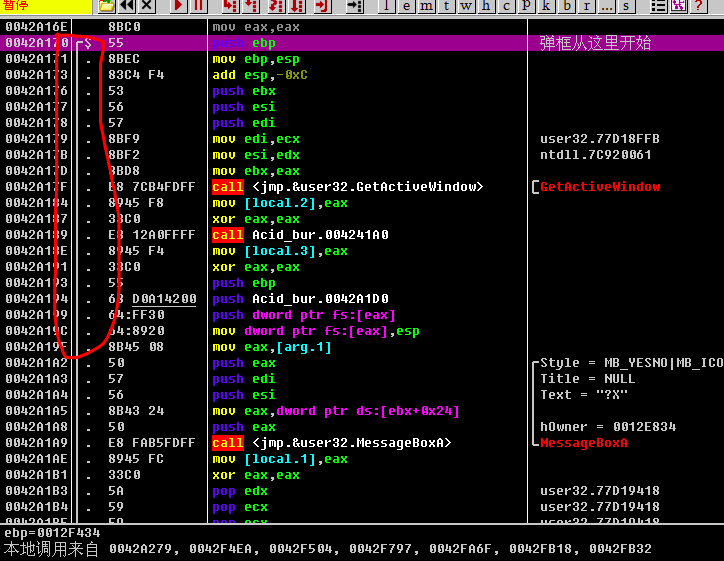Viewport: 724px width, 561px height.
Task: Select the 'mov edi,ecx' instruction
Action: 256,139
